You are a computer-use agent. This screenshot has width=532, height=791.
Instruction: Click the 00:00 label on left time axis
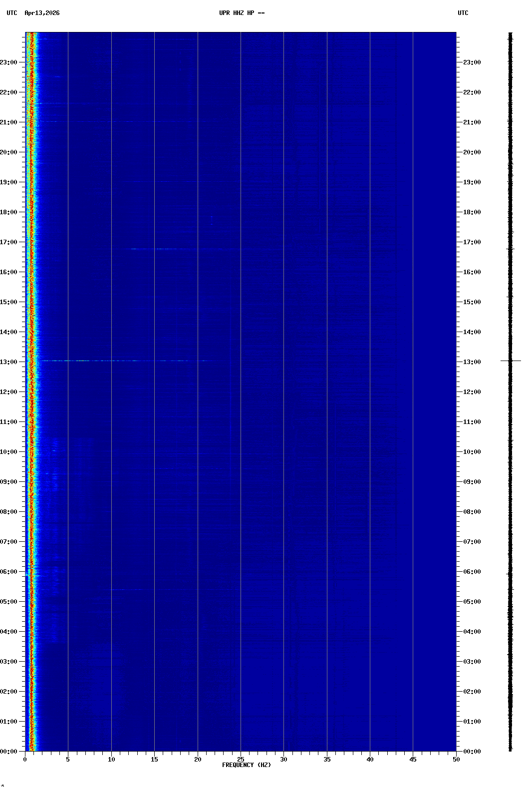9,752
